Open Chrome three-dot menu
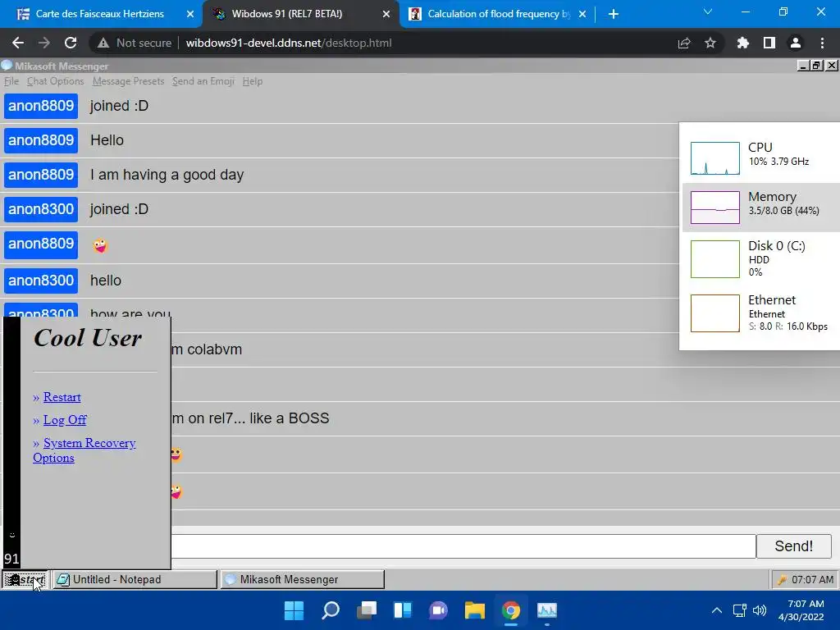This screenshot has height=630, width=840. point(822,43)
